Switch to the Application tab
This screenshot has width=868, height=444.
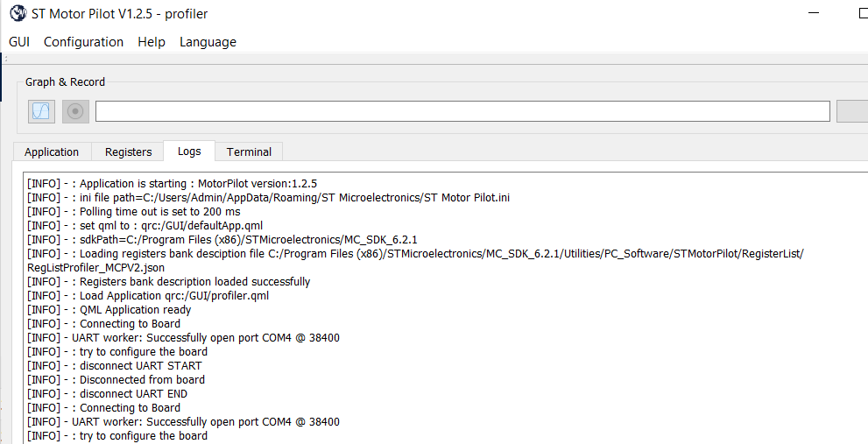coord(52,152)
